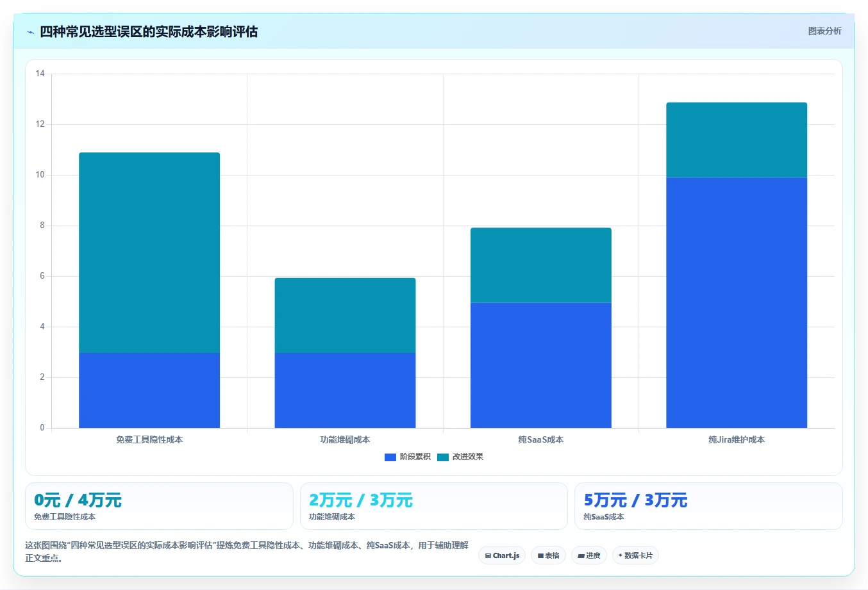Screen dimensions: 868x590
Task: Select the 表格 tag chip
Action: (x=548, y=555)
